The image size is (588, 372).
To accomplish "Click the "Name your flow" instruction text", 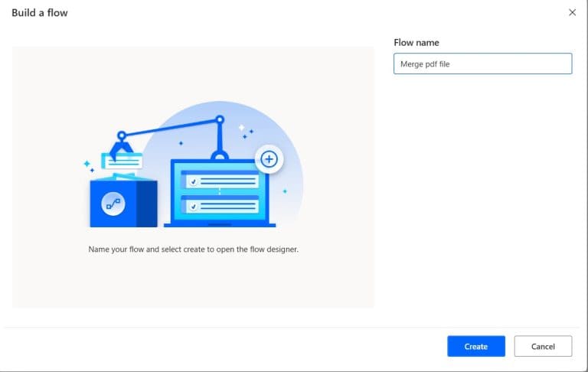I will [194, 250].
